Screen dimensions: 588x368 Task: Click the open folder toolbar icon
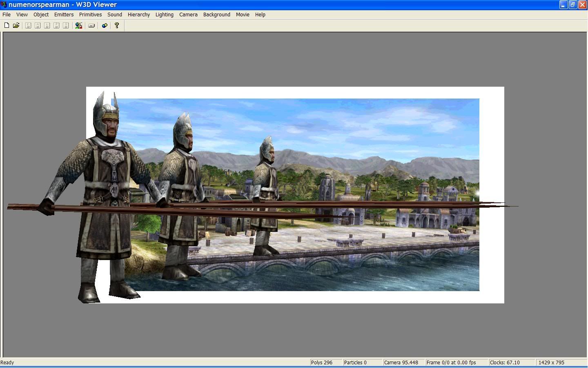click(x=16, y=25)
